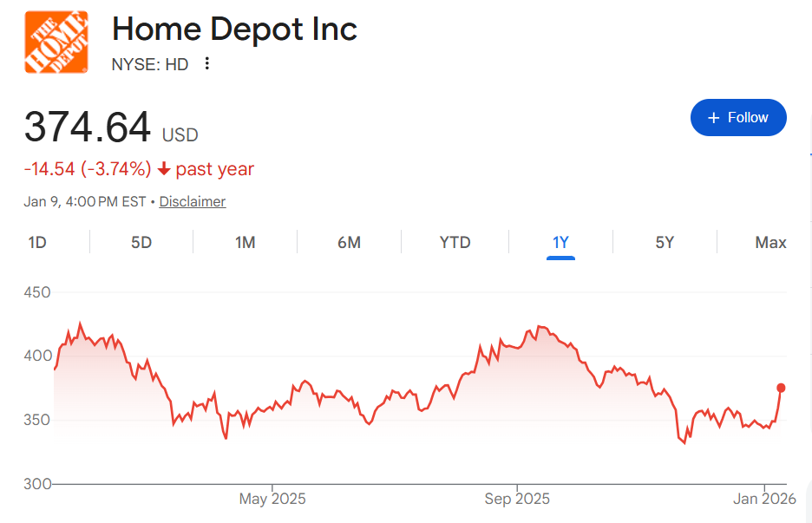Click the Home Depot logo icon
812x523 pixels.
56,42
